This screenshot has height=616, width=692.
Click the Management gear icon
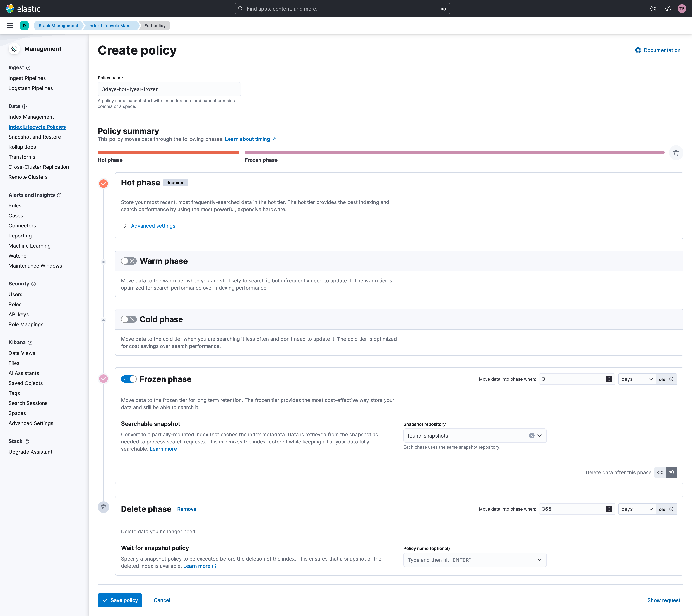pos(14,49)
